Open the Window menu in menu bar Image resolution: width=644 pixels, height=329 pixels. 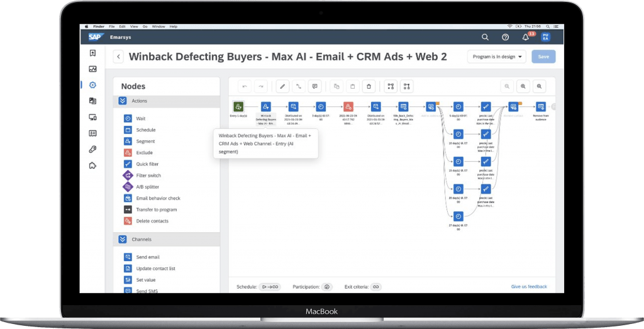158,26
